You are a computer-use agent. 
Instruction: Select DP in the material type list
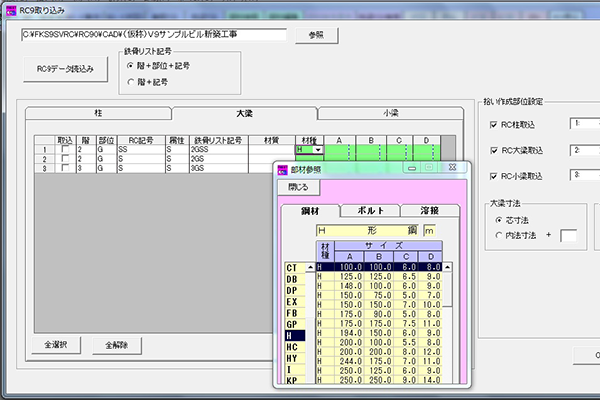click(295, 291)
